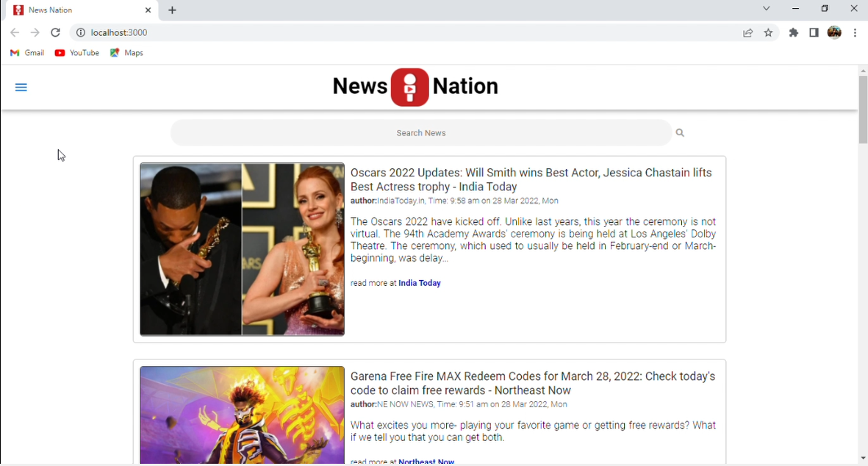Bookmark this page with star icon
Viewport: 868px width, 466px height.
click(x=768, y=32)
